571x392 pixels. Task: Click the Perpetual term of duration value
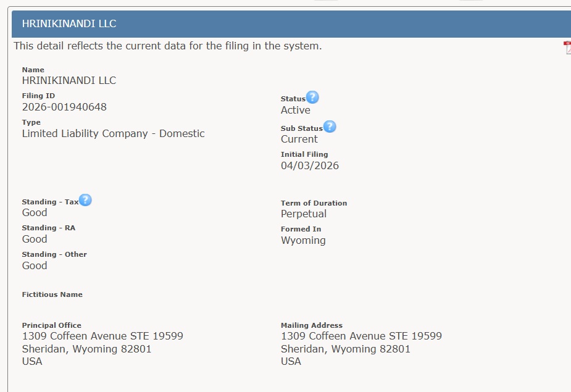click(303, 214)
